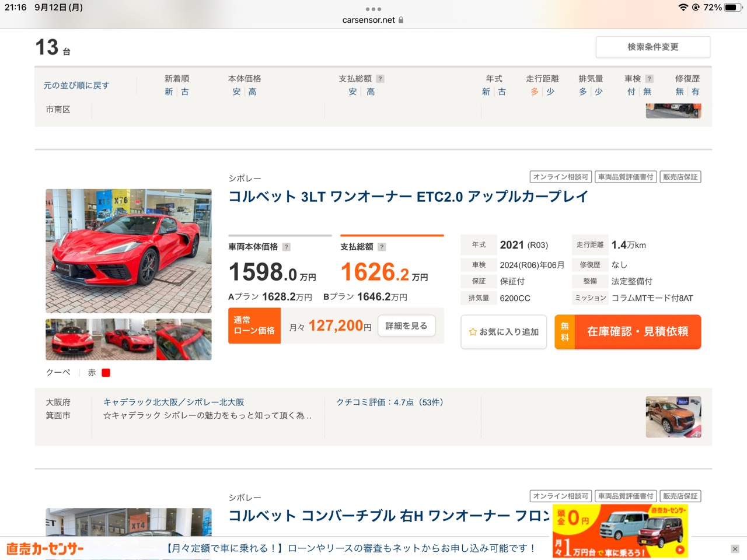Reset sorting via 元の並び順に戻す

pyautogui.click(x=76, y=85)
